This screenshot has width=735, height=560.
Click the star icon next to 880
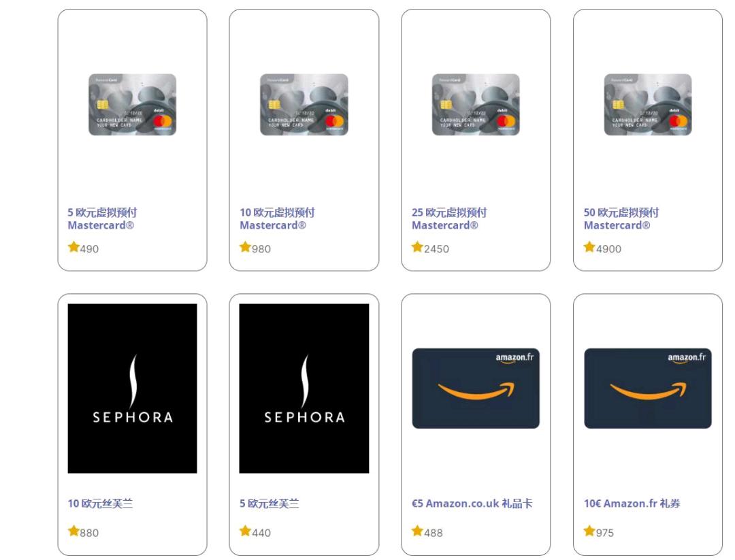(73, 531)
